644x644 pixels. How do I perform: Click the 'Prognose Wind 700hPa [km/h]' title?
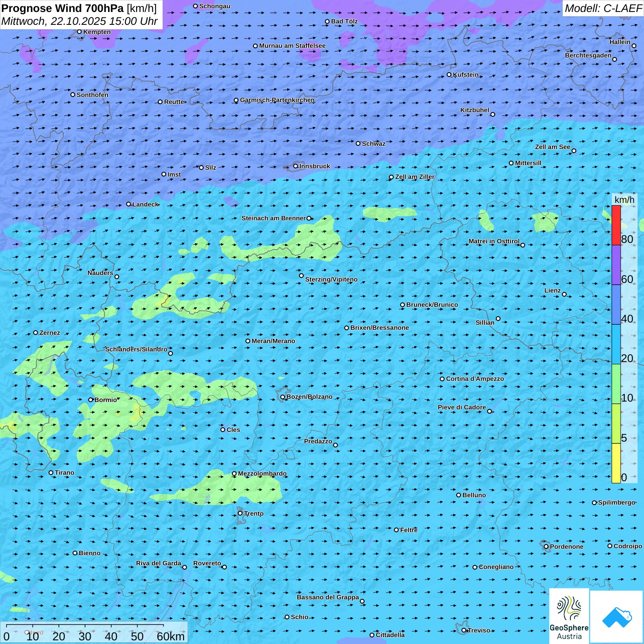coord(79,8)
